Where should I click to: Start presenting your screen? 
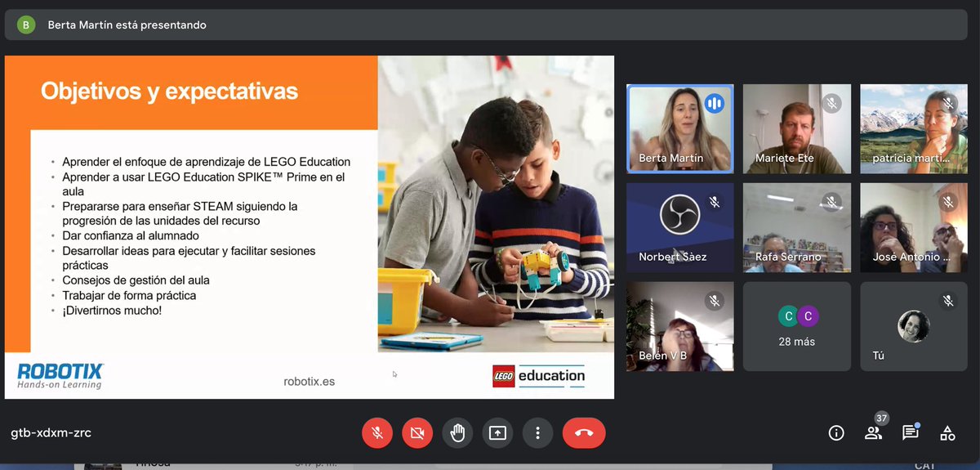[x=497, y=433]
